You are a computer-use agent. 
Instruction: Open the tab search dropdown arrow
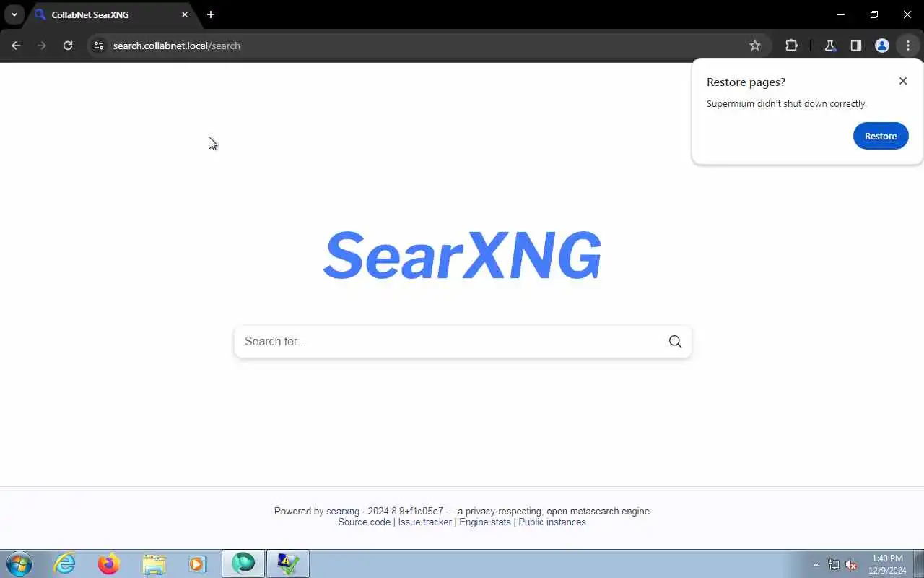(x=14, y=14)
